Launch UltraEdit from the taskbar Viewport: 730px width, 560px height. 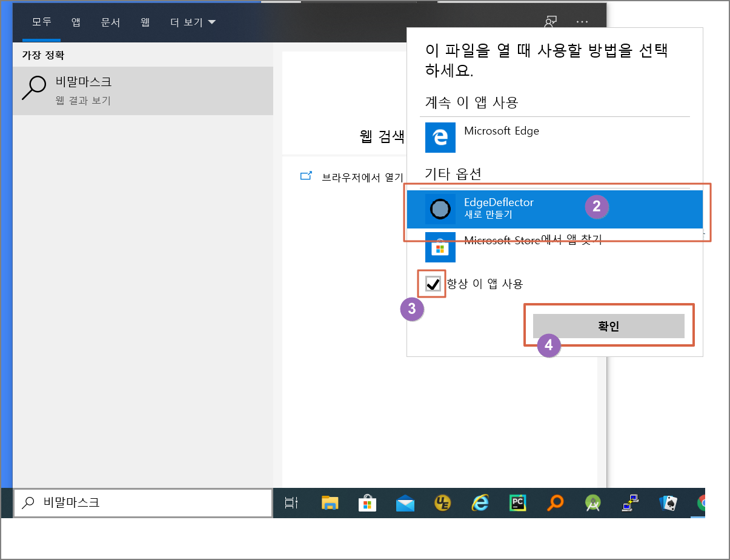[442, 502]
